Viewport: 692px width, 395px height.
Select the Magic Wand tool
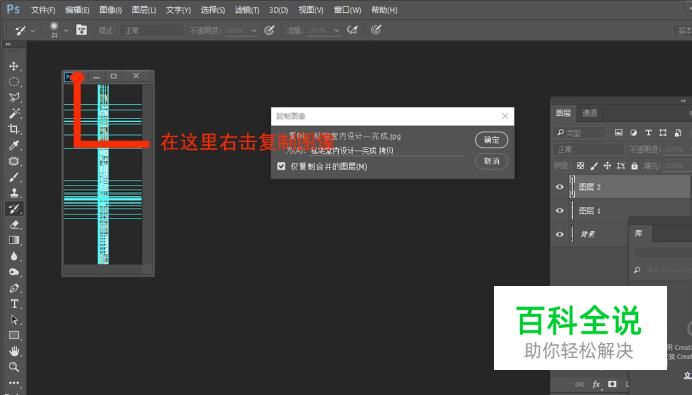coord(14,113)
